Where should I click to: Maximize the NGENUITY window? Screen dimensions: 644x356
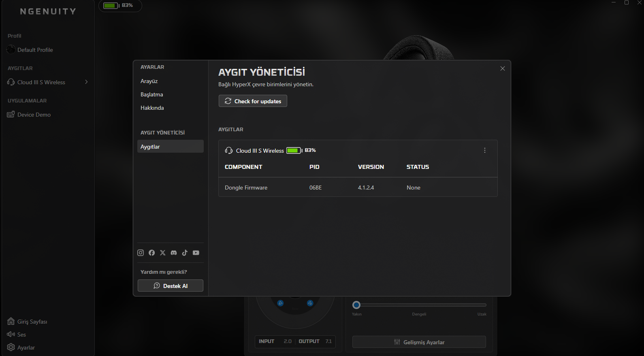(627, 3)
